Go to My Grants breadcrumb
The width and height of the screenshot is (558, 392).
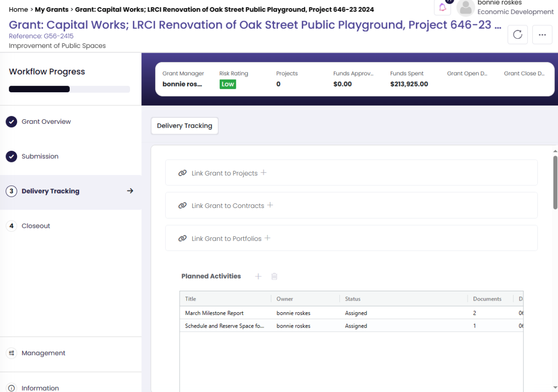coord(52,9)
